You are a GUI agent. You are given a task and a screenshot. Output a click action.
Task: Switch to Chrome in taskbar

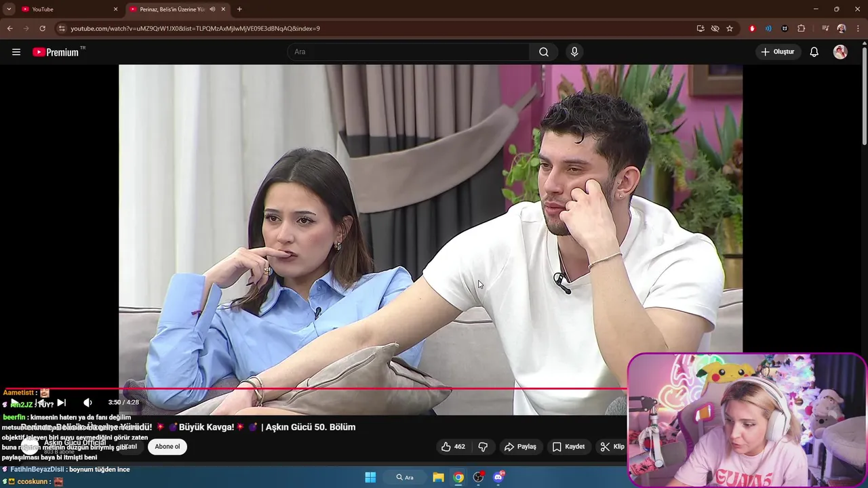pos(458,477)
